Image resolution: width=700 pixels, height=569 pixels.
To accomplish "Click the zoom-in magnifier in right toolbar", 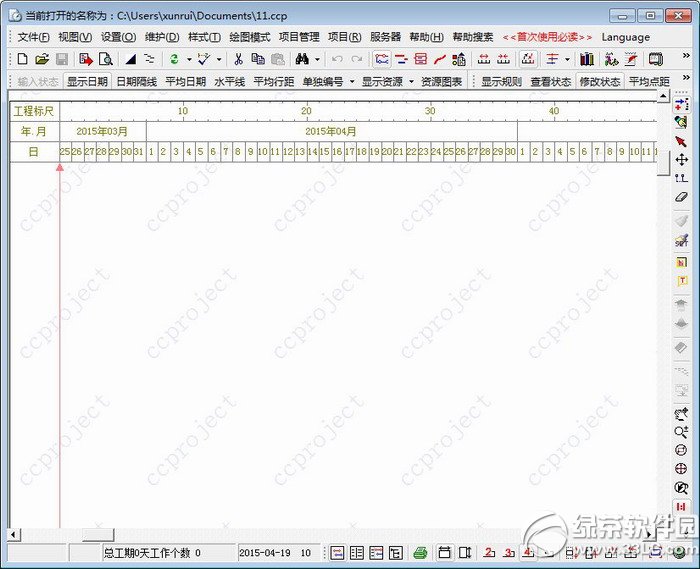I will [681, 432].
